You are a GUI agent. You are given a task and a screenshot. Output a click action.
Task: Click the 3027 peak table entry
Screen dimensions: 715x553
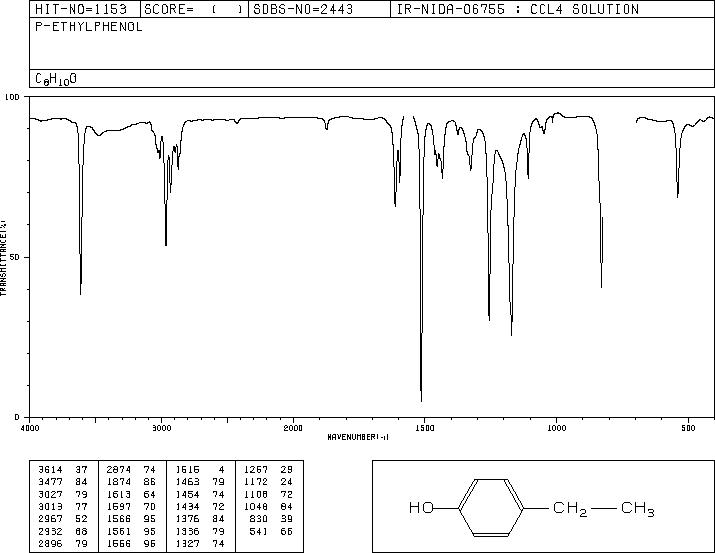coord(63,494)
